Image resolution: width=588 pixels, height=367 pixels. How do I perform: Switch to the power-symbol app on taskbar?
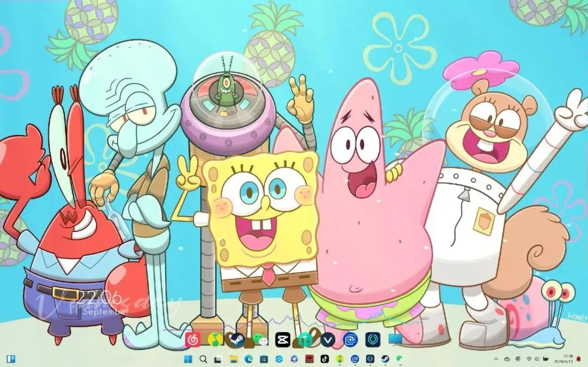pyautogui.click(x=370, y=359)
